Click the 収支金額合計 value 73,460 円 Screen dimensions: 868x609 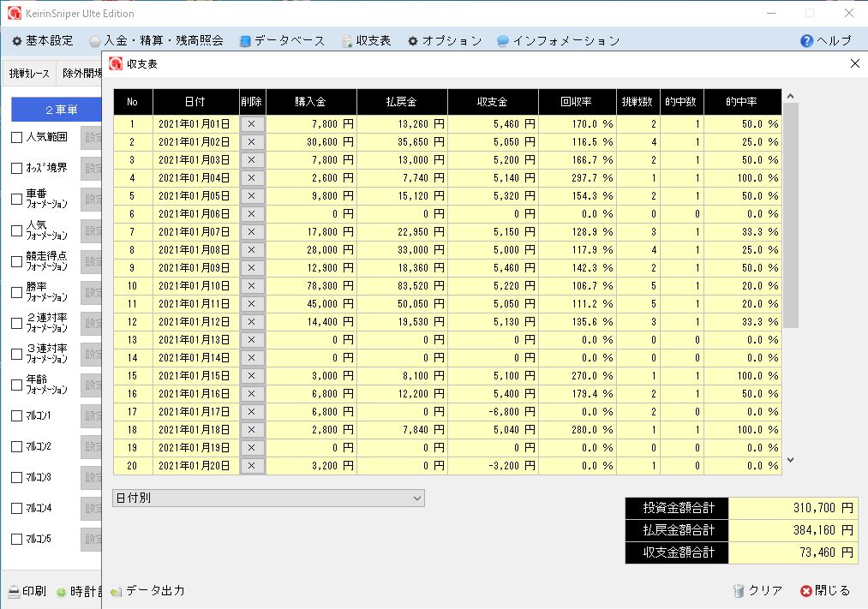pos(793,552)
